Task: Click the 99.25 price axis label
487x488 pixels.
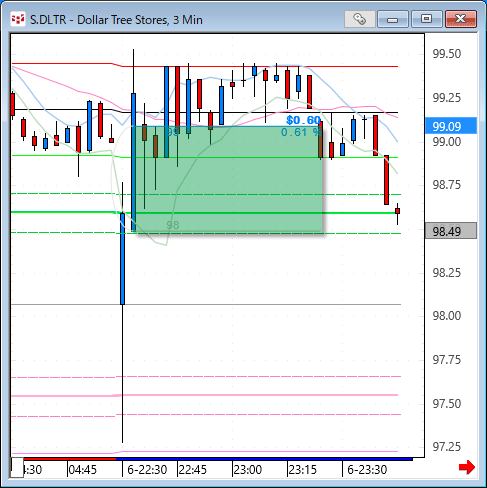Action: click(447, 98)
